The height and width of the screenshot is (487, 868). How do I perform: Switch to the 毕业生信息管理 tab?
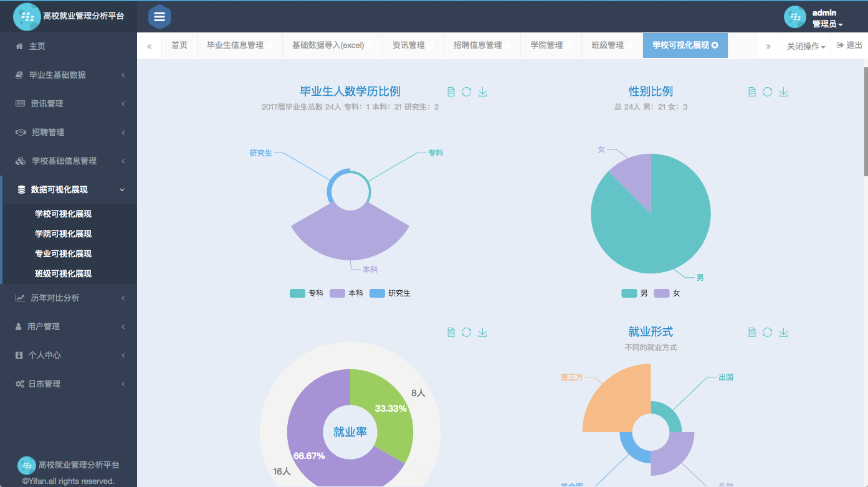point(240,45)
